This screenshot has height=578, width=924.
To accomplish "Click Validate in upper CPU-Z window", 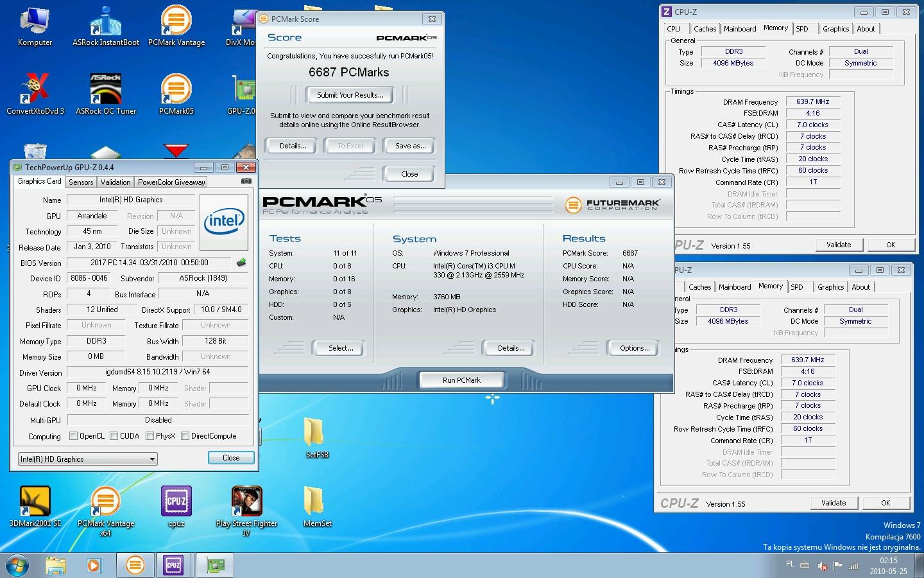I will pyautogui.click(x=839, y=245).
